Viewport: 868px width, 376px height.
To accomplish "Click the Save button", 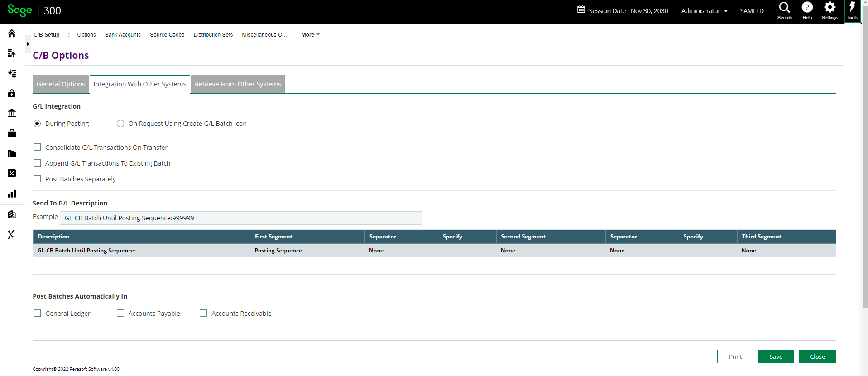I will [776, 357].
